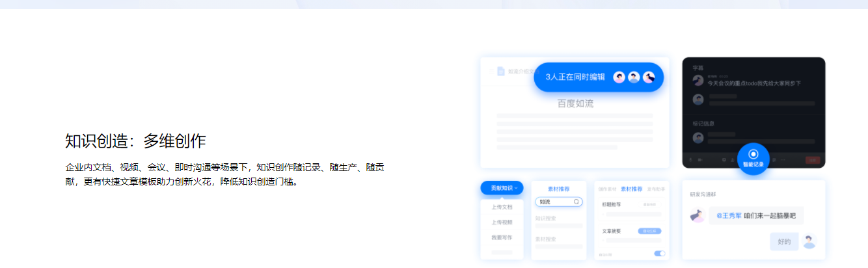Click the 百度如流 document title
Image resolution: width=868 pixels, height=268 pixels.
click(x=575, y=103)
